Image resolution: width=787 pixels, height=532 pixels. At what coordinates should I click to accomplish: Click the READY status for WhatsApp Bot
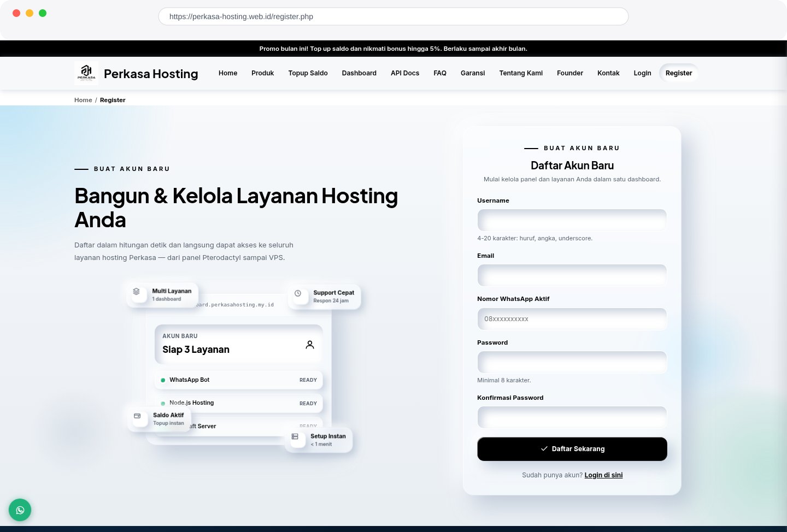pyautogui.click(x=308, y=380)
